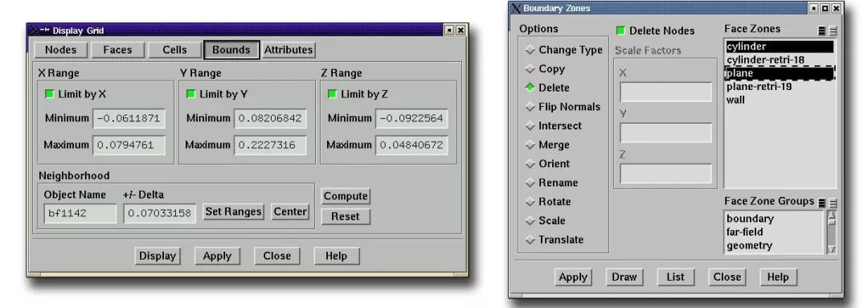
Task: Click Close in the Display Grid window
Action: point(276,256)
